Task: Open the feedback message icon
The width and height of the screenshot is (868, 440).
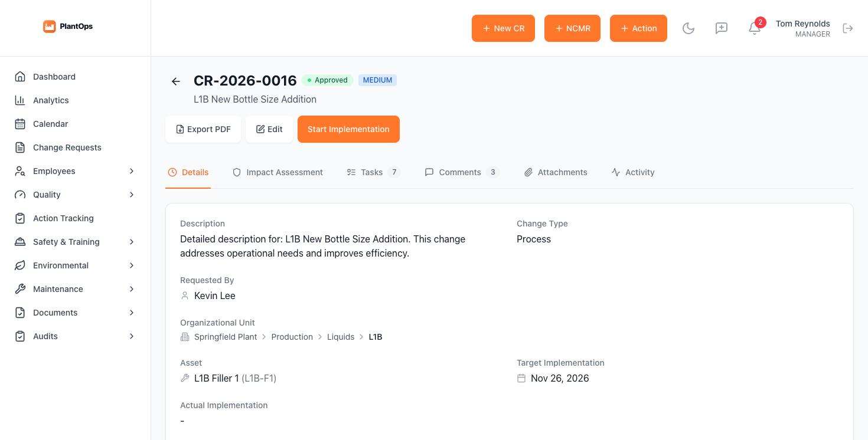Action: [x=722, y=28]
